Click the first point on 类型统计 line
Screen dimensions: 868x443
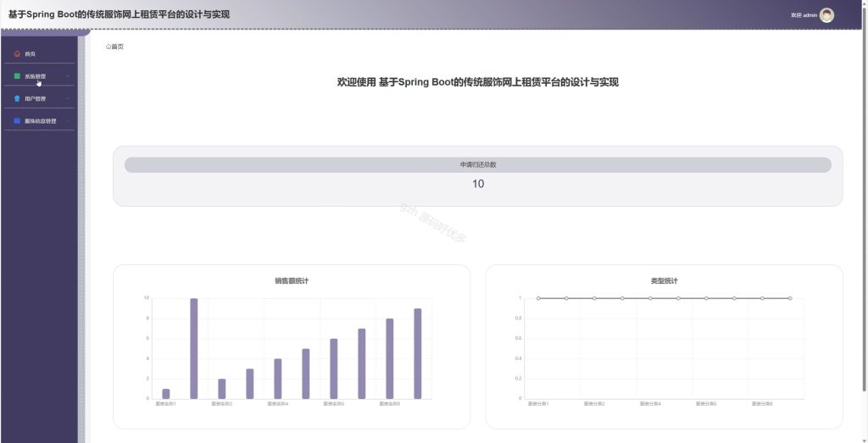[x=538, y=298]
